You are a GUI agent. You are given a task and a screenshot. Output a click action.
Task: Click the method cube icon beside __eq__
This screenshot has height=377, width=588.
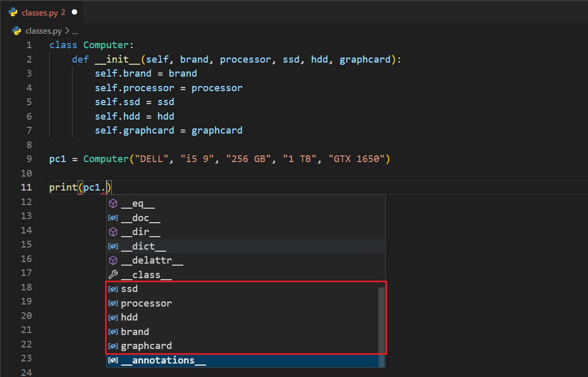(x=113, y=204)
